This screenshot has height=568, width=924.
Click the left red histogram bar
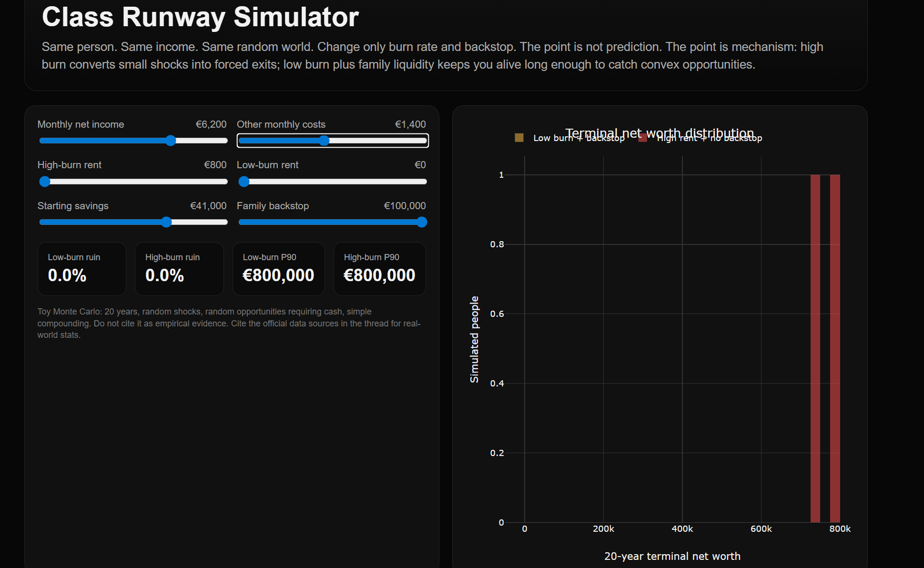pyautogui.click(x=815, y=348)
